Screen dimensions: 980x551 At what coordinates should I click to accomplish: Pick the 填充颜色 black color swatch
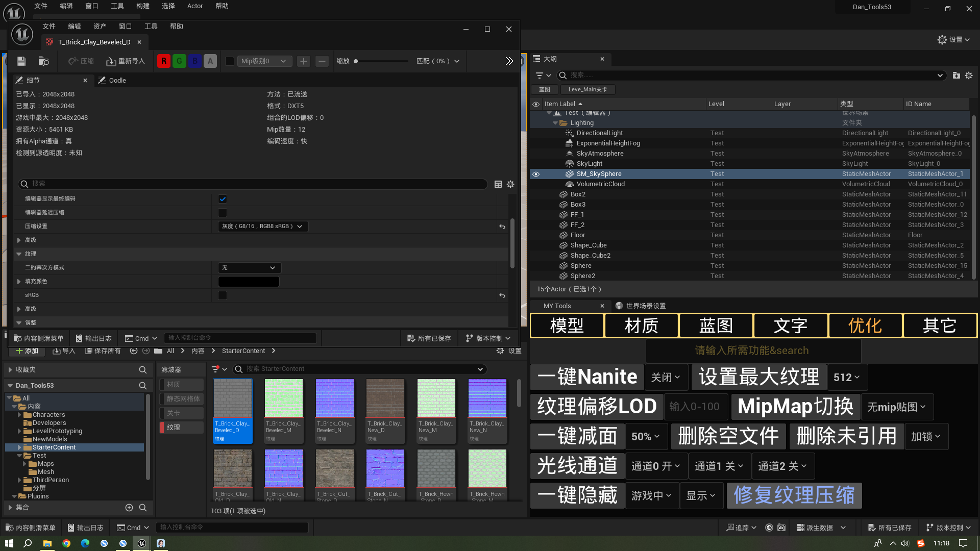coord(249,282)
